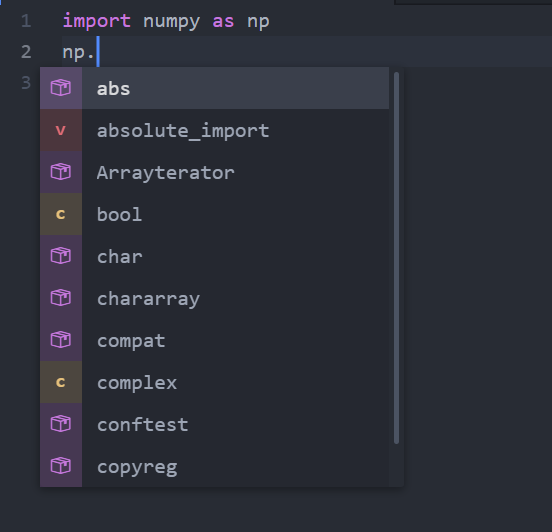Image resolution: width=552 pixels, height=532 pixels.
Task: Choose absolute_import from the suggestion list
Action: pos(214,130)
